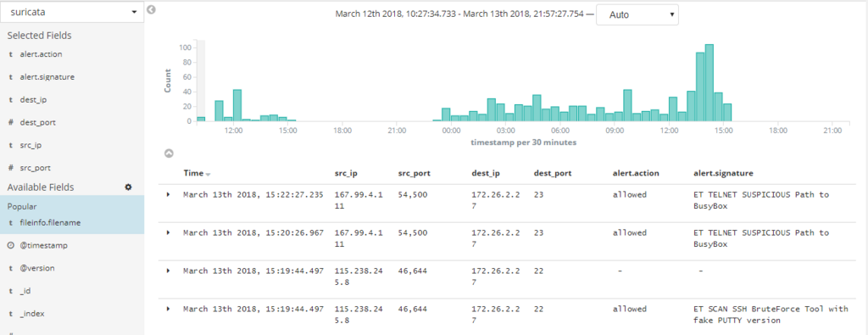This screenshot has height=335, width=868.
Task: Click the dest_port column header
Action: pos(553,173)
